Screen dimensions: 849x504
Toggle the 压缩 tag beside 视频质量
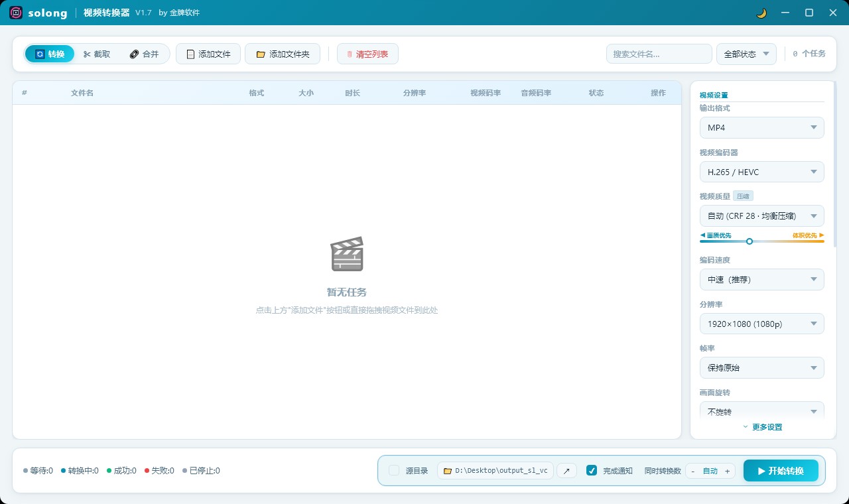pyautogui.click(x=743, y=196)
